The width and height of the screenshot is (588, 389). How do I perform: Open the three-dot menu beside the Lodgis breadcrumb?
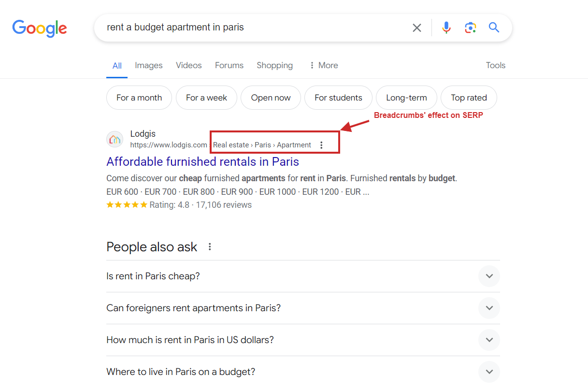[x=322, y=144]
